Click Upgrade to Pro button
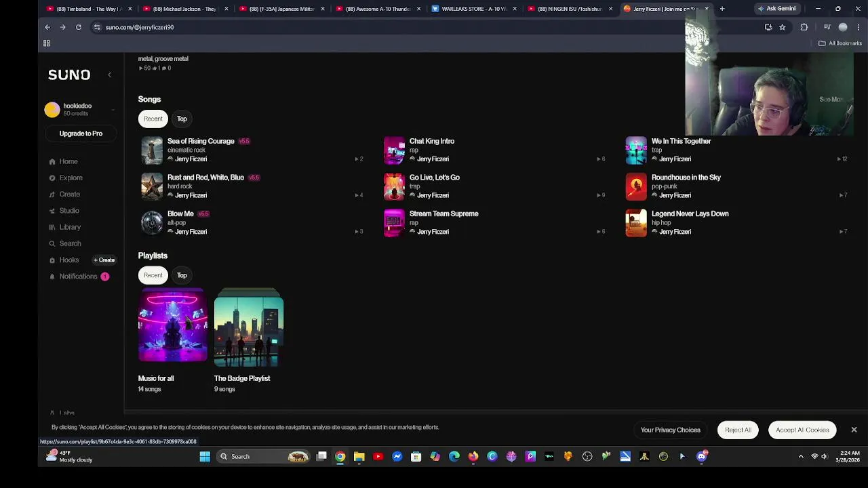Screen dimensions: 868x488 [81, 134]
